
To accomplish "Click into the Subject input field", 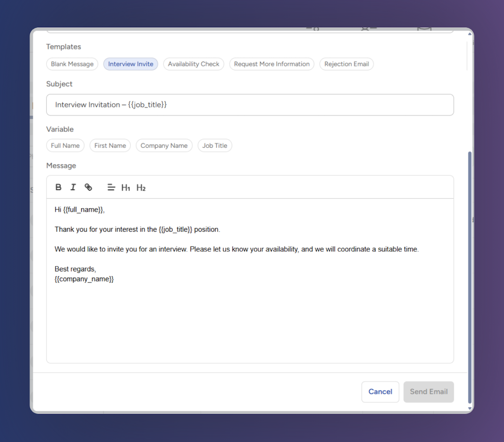I will pyautogui.click(x=250, y=105).
